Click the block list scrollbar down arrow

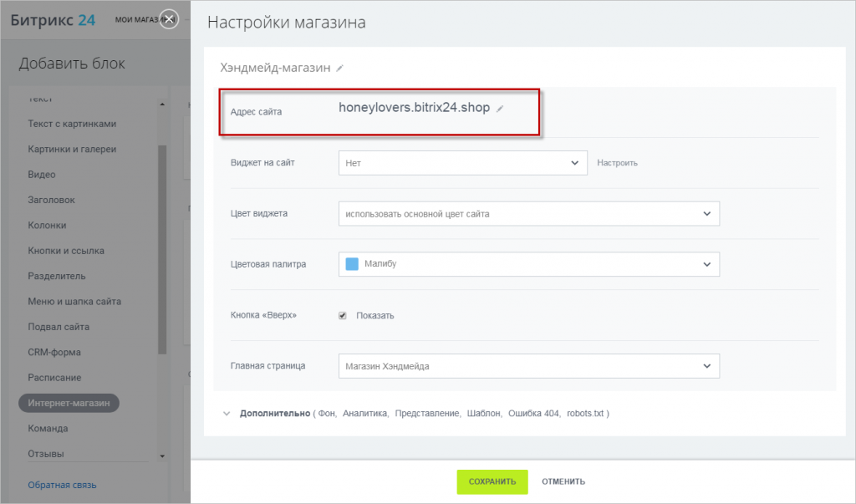(x=162, y=456)
